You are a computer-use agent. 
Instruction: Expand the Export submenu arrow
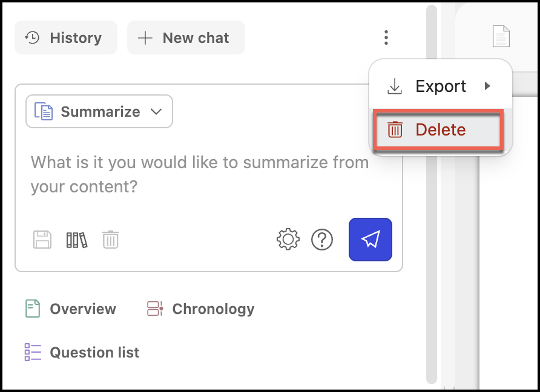click(488, 86)
